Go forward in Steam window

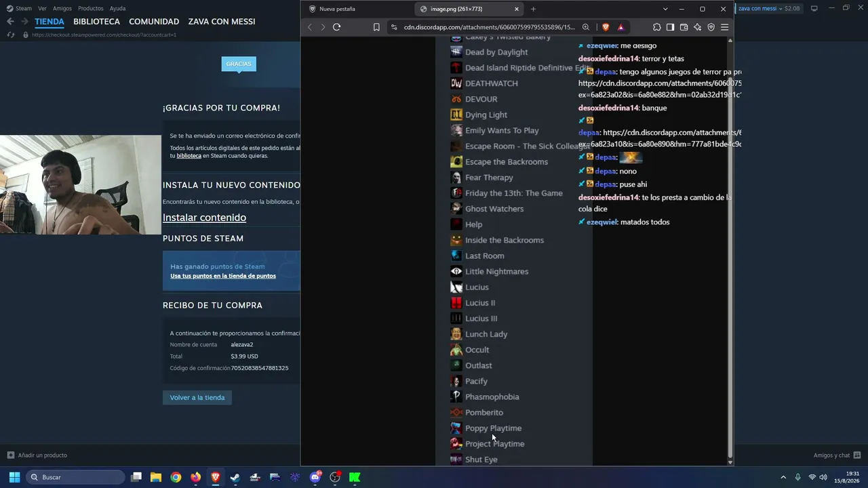[x=24, y=22]
